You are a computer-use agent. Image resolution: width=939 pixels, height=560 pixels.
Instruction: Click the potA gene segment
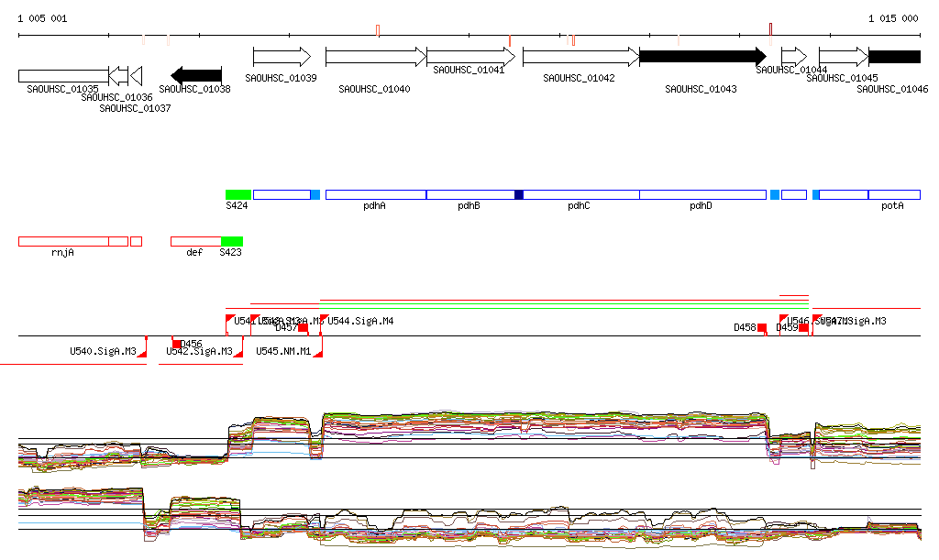893,194
